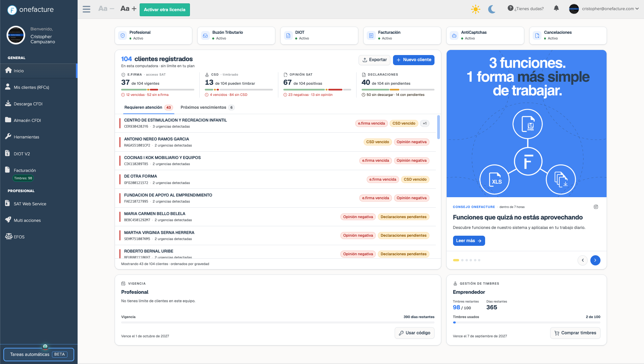Add a client with Nuevo cliente
This screenshot has height=364, width=644.
coord(414,60)
